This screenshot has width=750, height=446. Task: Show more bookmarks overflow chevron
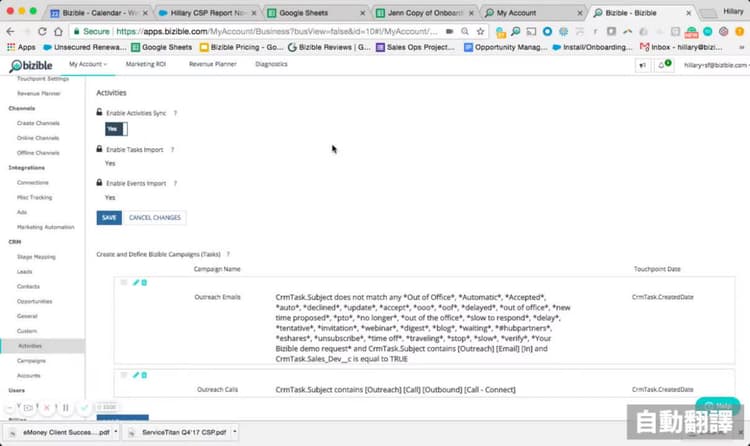742,47
